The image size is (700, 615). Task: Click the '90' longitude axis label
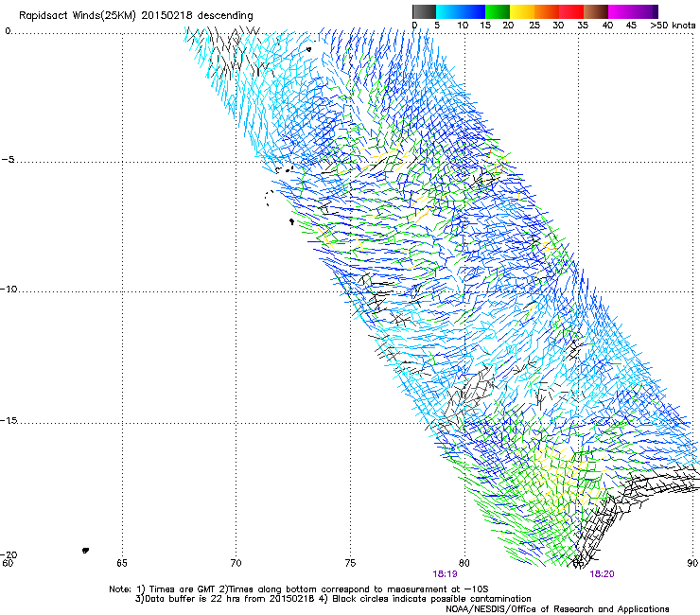coord(692,563)
